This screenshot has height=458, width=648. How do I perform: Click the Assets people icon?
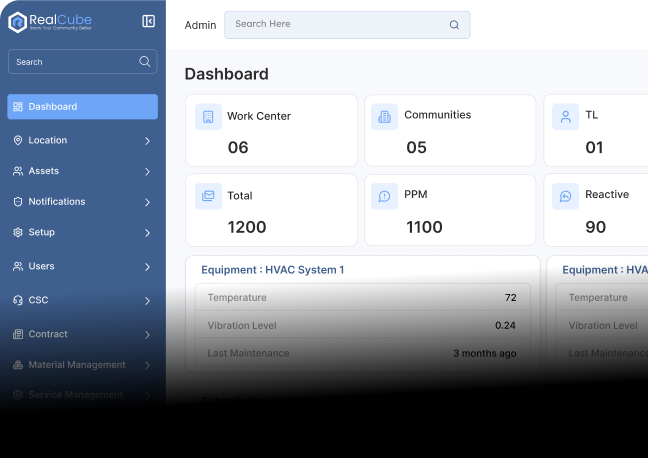click(18, 171)
